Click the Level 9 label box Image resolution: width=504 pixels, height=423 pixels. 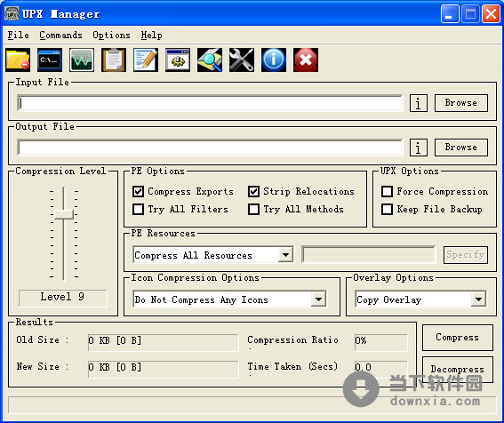click(63, 298)
